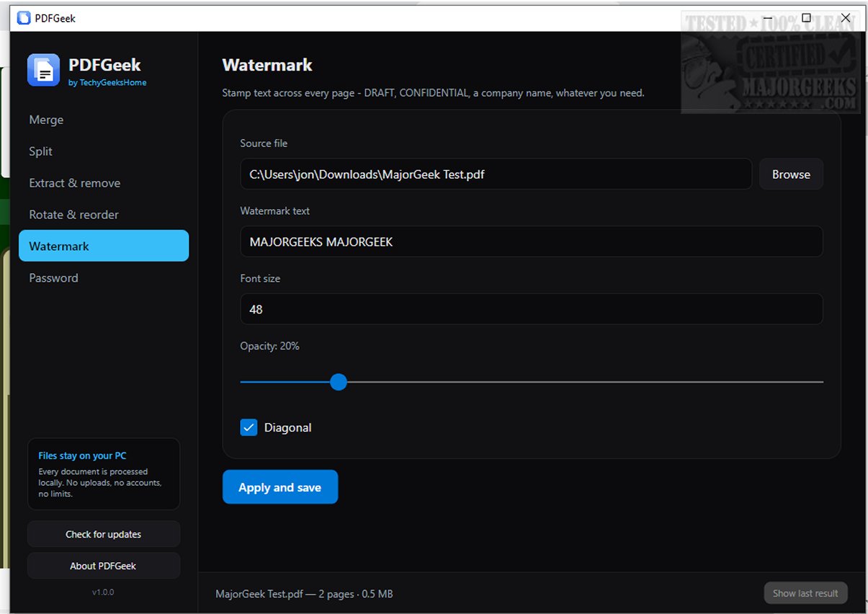Close the PDFGeek window
This screenshot has width=868, height=614.
846,18
